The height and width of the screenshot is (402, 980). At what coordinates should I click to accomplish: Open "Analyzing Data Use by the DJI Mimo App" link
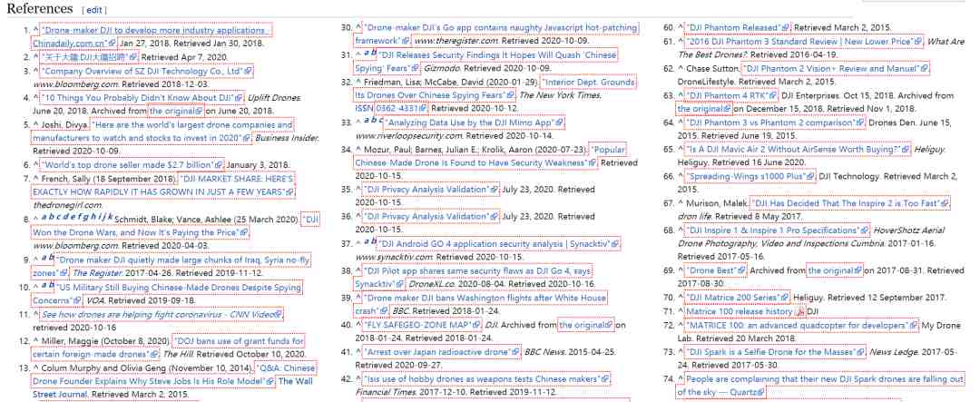tap(473, 122)
